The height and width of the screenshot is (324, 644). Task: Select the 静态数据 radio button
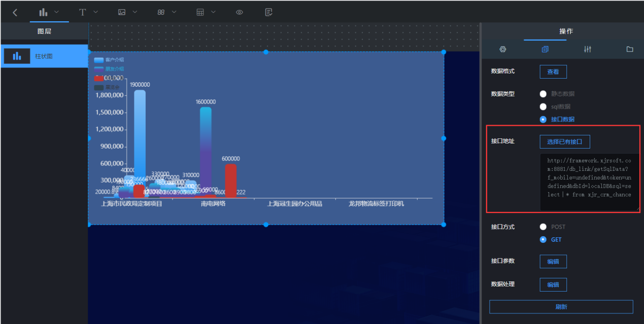(543, 94)
